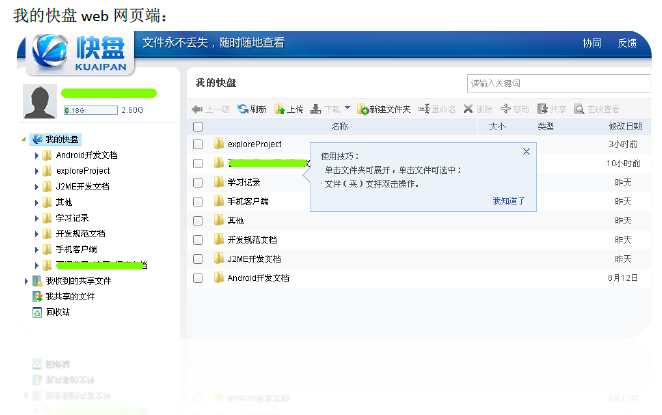Viewport: 662px width, 415px height.
Task: Sort by 名称 column header
Action: [x=339, y=126]
